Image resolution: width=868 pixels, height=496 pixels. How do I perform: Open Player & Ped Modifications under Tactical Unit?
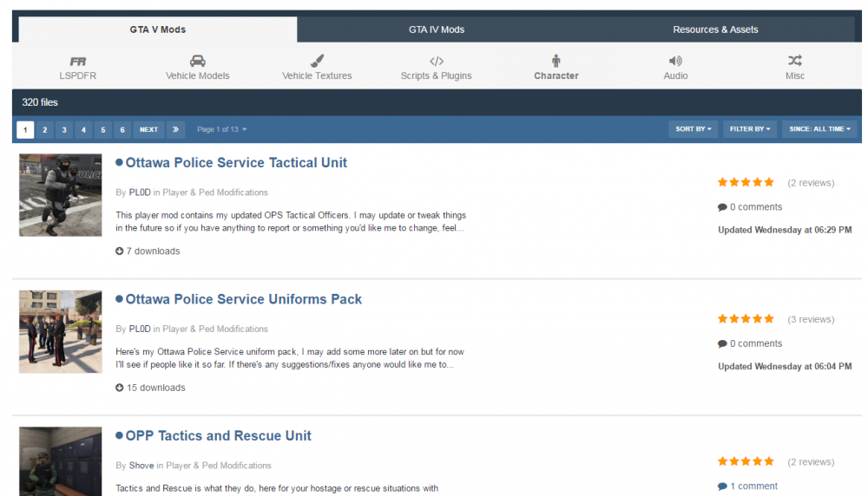point(215,193)
